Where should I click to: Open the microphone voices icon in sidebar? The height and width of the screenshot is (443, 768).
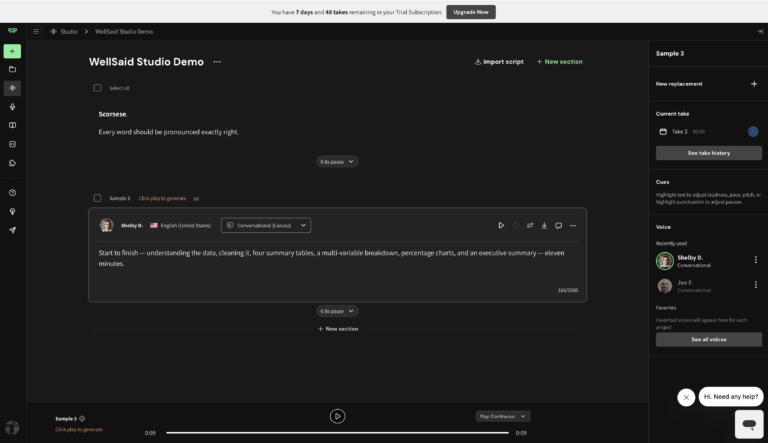[12, 107]
